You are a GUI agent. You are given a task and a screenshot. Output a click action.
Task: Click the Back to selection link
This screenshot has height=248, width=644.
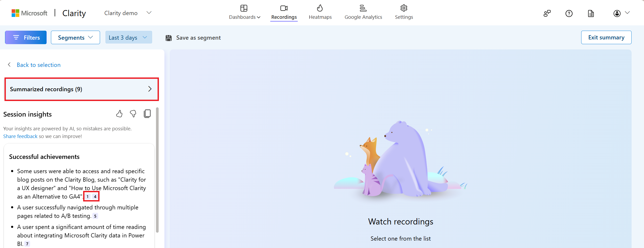coord(39,65)
